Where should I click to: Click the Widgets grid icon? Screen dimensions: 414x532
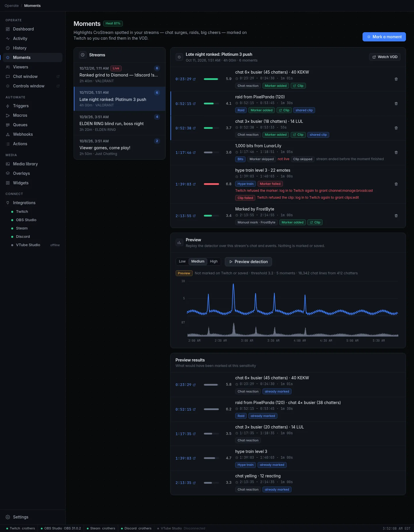pyautogui.click(x=8, y=183)
